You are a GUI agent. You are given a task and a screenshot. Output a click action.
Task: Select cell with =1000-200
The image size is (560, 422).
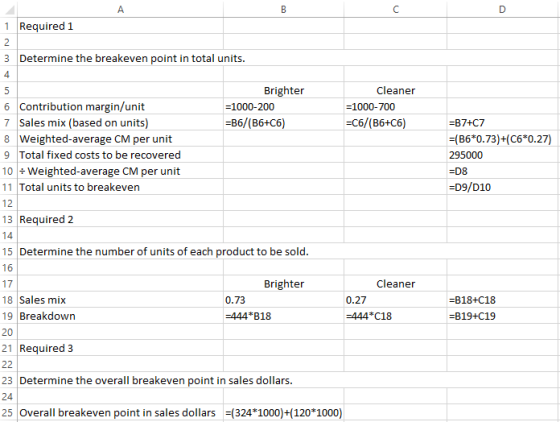point(284,106)
